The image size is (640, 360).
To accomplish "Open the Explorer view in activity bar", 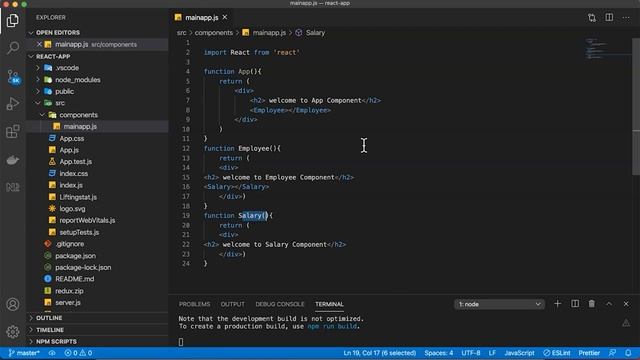I will (x=13, y=20).
